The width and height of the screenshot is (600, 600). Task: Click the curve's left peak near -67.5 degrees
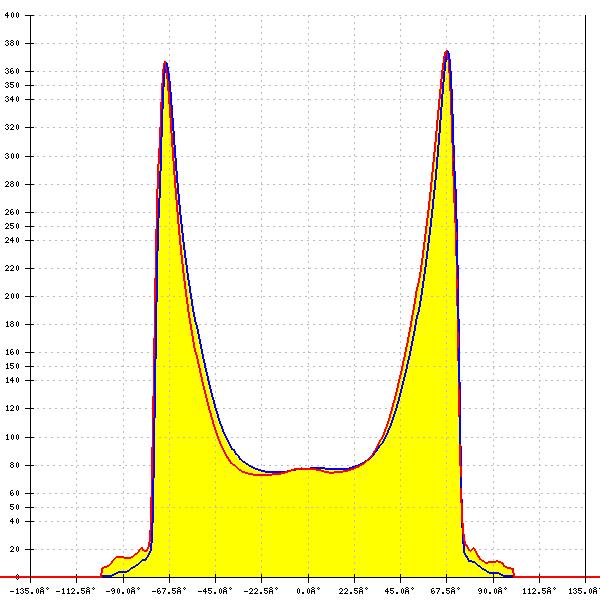(x=165, y=62)
